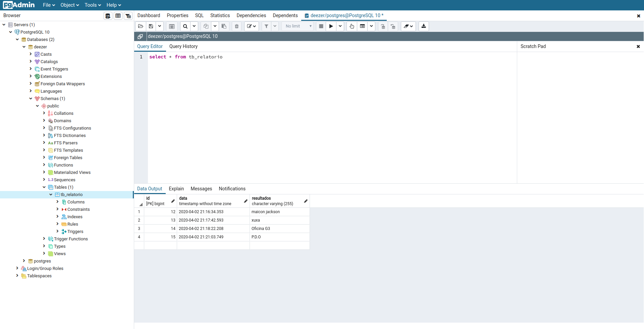The width and height of the screenshot is (644, 329).
Task: Click the Copy rows icon
Action: (x=206, y=26)
